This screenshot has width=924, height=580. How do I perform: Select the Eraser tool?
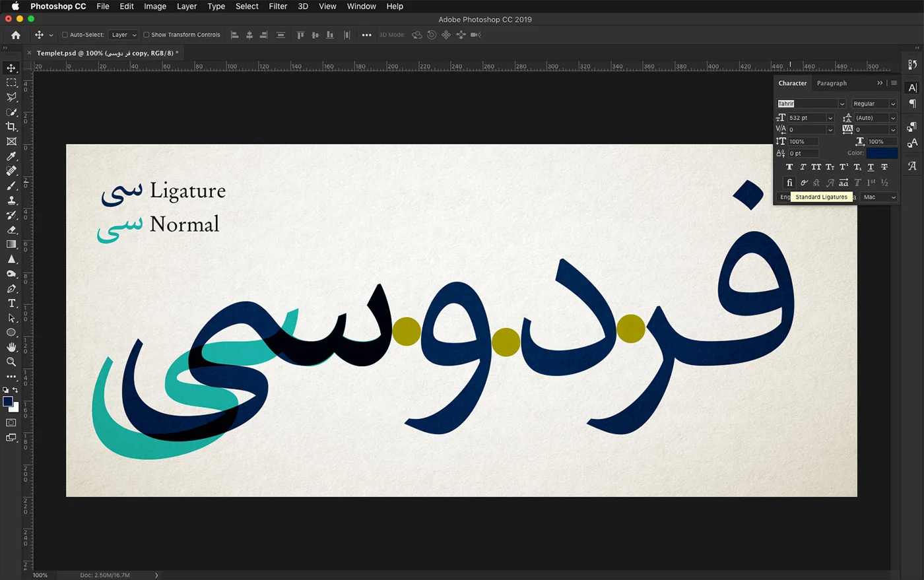point(11,230)
